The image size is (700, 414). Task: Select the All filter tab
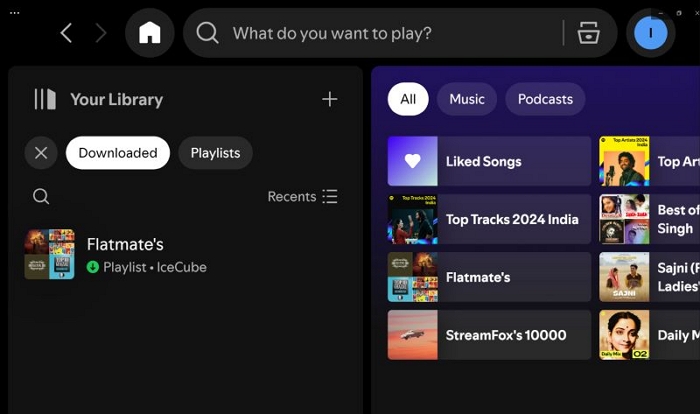(408, 99)
